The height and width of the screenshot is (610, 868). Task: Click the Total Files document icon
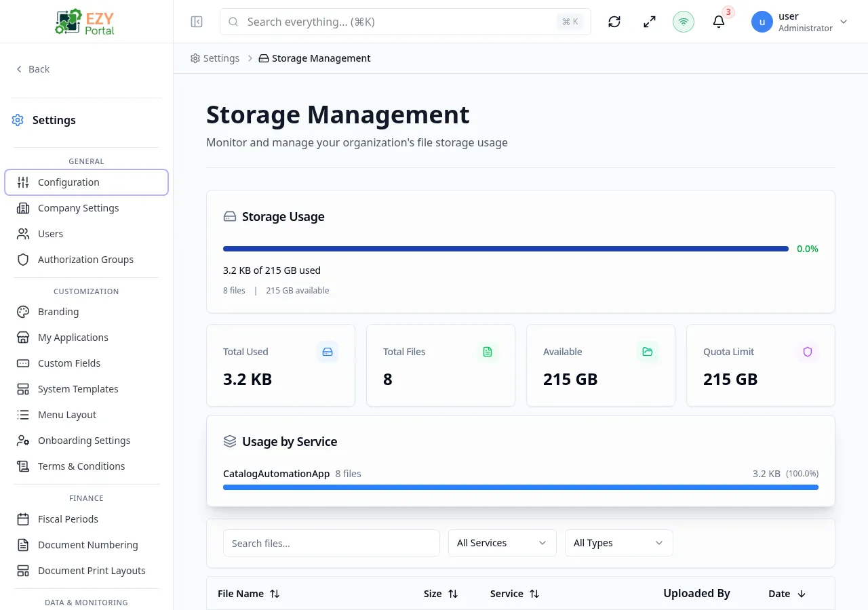point(488,352)
